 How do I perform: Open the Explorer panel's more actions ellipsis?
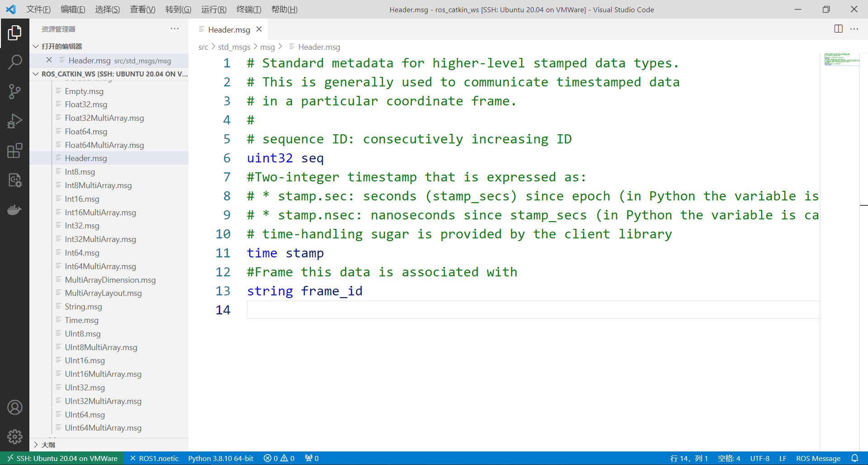click(x=175, y=29)
